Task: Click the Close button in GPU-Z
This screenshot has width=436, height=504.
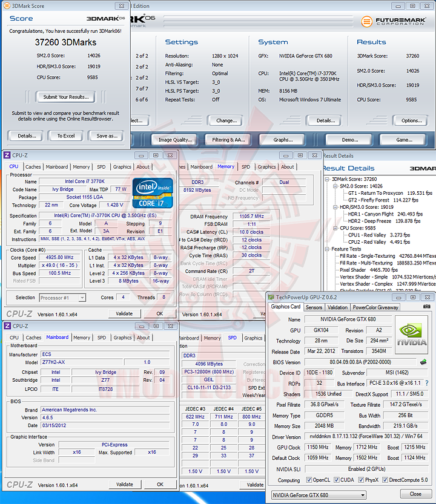Action: (x=415, y=494)
